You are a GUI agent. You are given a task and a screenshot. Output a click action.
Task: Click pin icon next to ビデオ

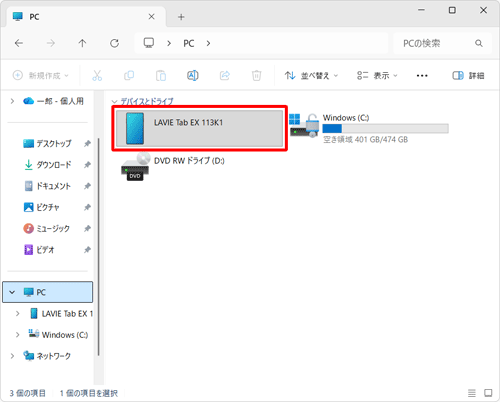(x=87, y=250)
